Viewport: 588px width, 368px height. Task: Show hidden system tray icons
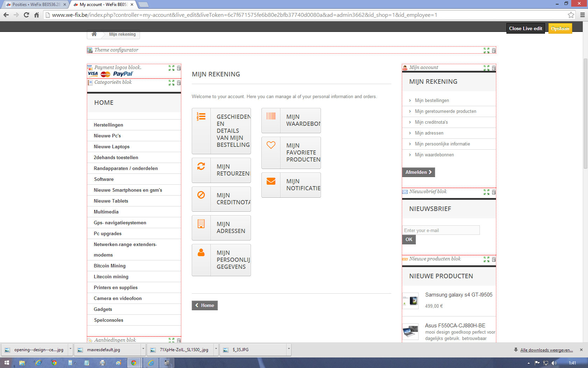pyautogui.click(x=528, y=363)
